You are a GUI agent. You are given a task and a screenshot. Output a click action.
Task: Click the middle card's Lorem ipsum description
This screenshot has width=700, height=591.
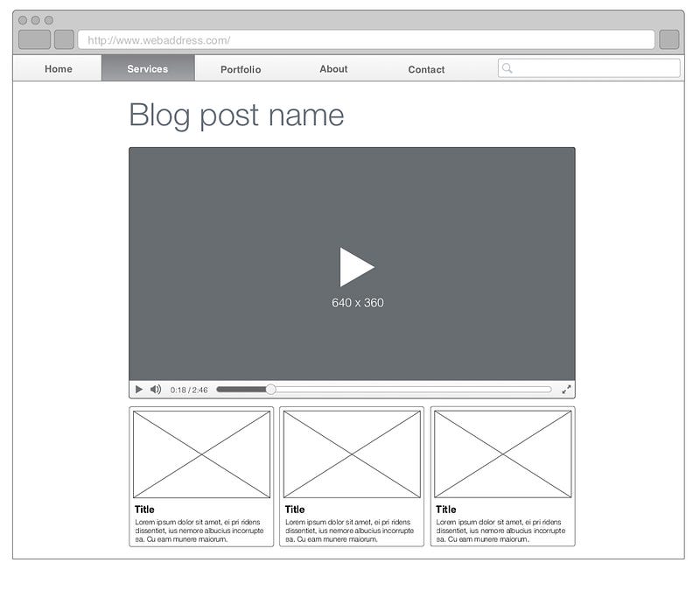click(349, 531)
